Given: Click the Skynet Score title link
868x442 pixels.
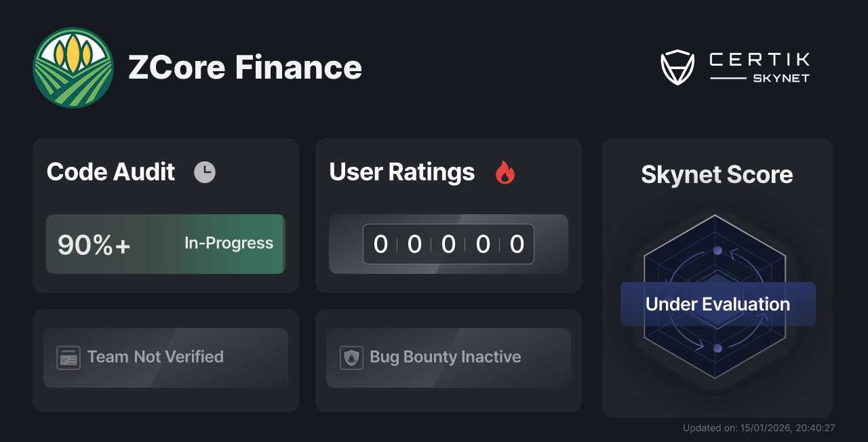Looking at the screenshot, I should click(717, 175).
